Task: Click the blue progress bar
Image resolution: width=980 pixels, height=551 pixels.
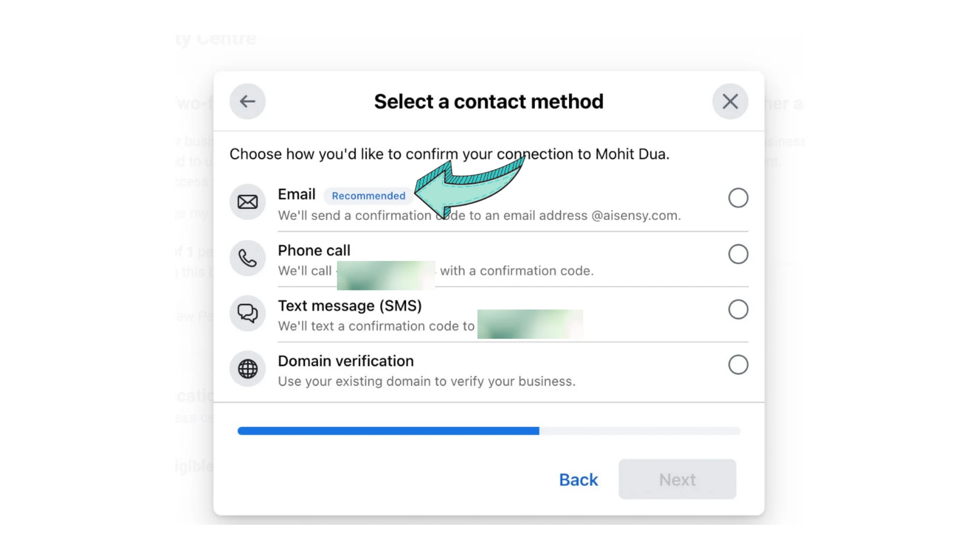Action: [388, 431]
